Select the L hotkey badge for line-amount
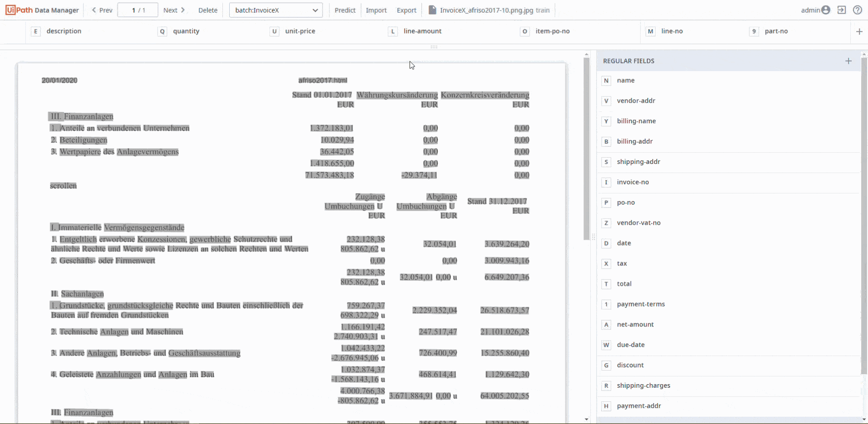Viewport: 868px width, 424px height. [x=393, y=31]
